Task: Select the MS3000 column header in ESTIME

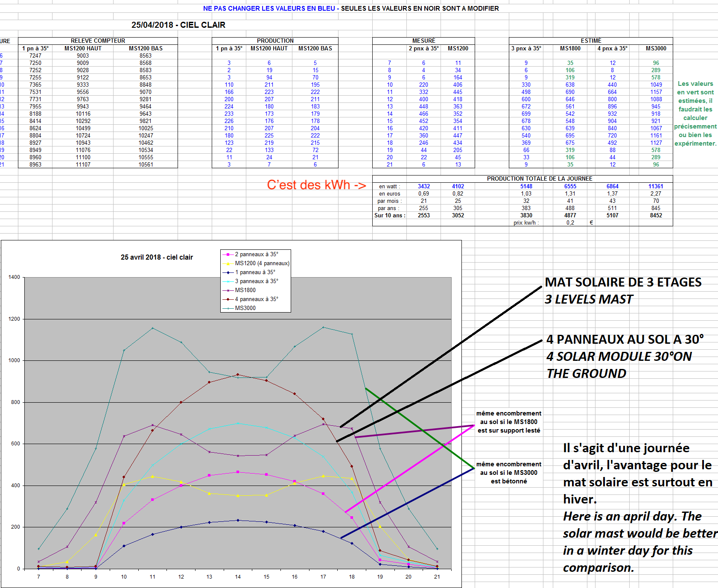Action: pos(656,48)
